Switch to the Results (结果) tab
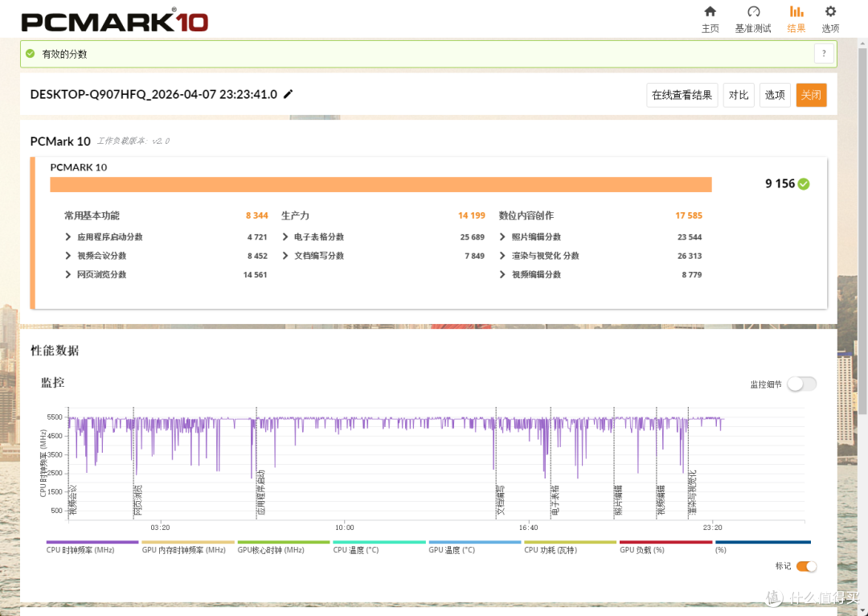 click(x=796, y=19)
